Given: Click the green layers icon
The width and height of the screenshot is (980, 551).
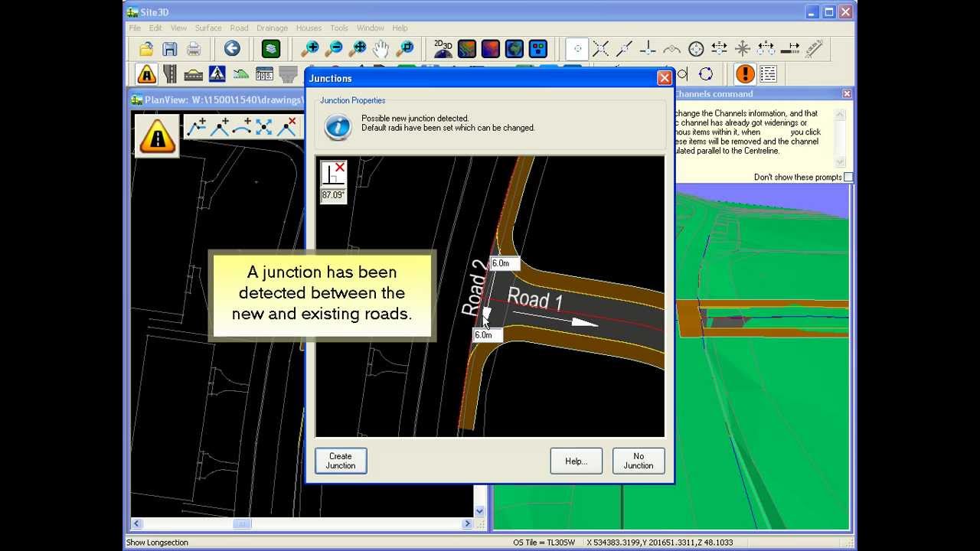Looking at the screenshot, I should tap(271, 49).
